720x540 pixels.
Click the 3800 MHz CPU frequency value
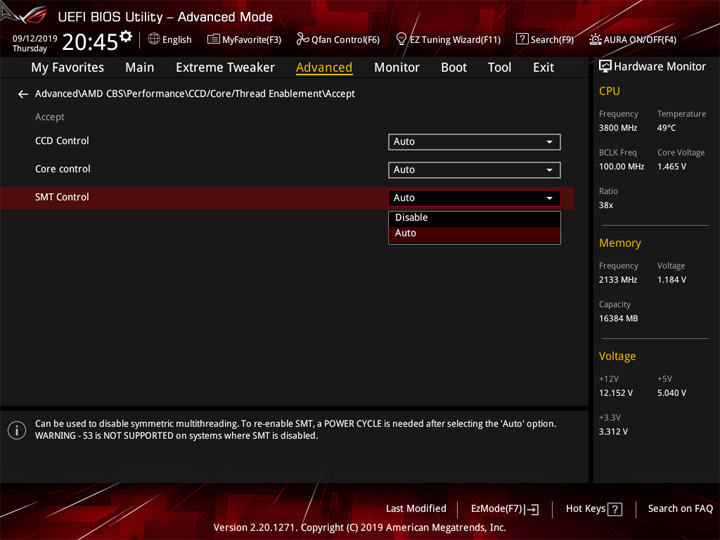618,128
